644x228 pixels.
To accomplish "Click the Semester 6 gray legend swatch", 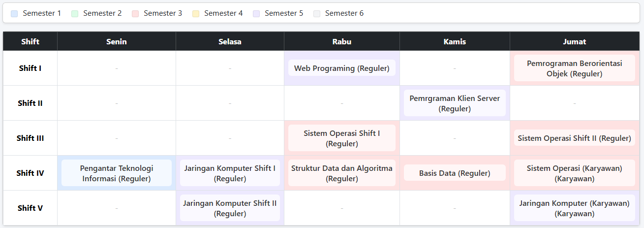I will (x=317, y=14).
